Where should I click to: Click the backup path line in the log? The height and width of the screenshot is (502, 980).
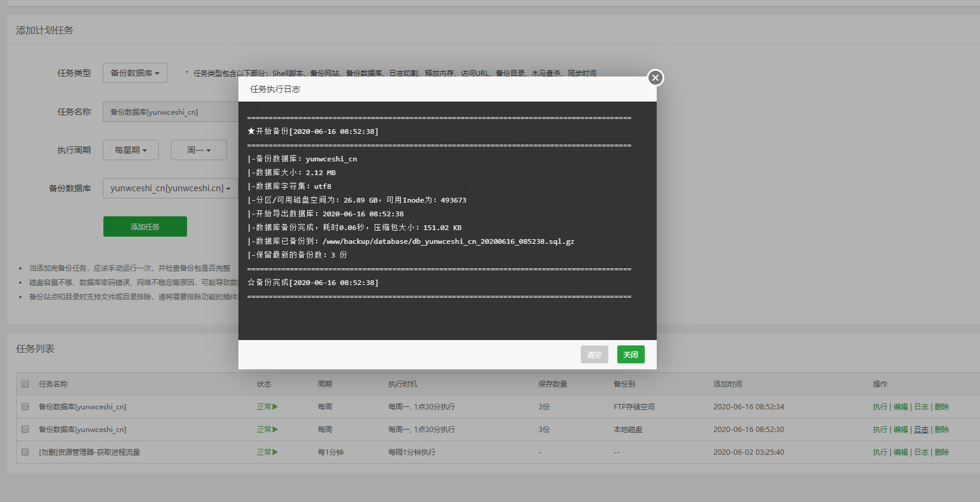click(411, 241)
